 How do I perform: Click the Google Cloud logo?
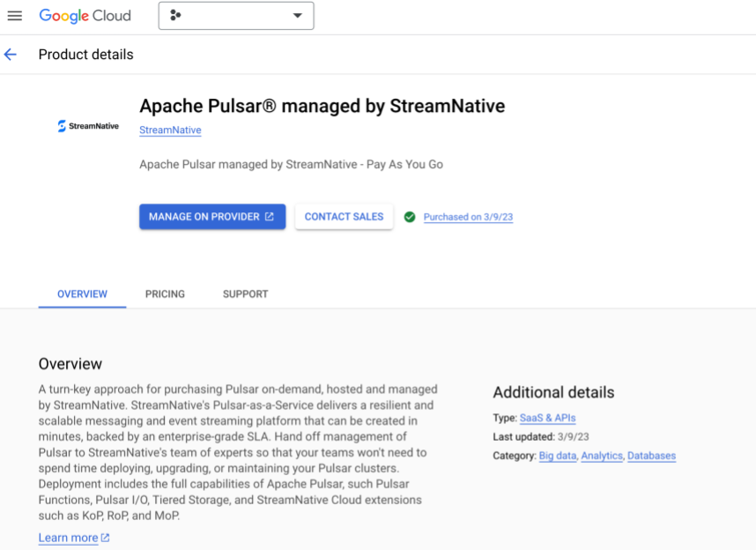(x=85, y=15)
